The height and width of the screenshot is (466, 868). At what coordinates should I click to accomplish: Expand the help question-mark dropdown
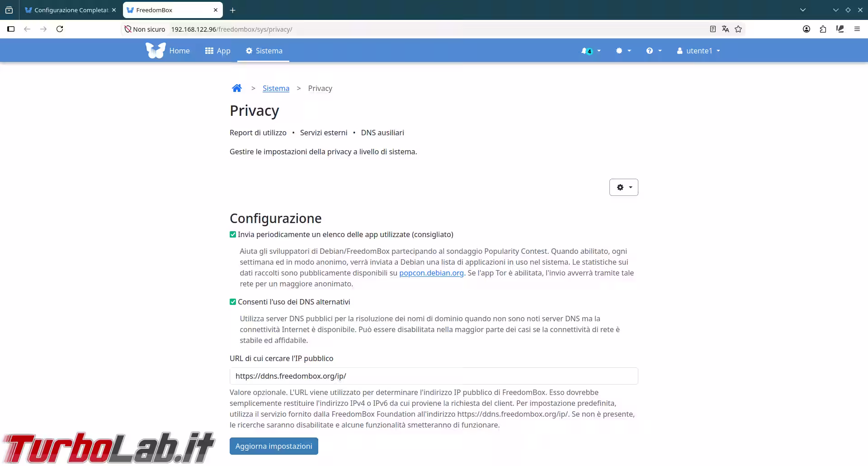pyautogui.click(x=654, y=51)
